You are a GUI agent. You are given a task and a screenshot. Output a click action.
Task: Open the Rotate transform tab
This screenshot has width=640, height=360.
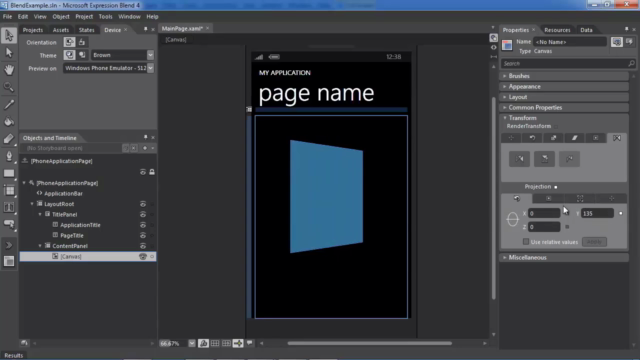532,138
